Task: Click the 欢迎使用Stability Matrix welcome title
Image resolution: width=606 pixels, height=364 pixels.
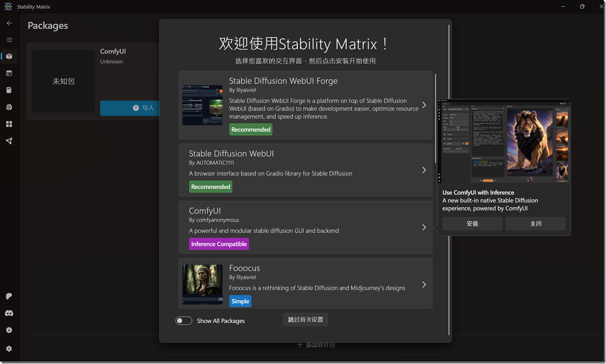Action: (x=303, y=43)
